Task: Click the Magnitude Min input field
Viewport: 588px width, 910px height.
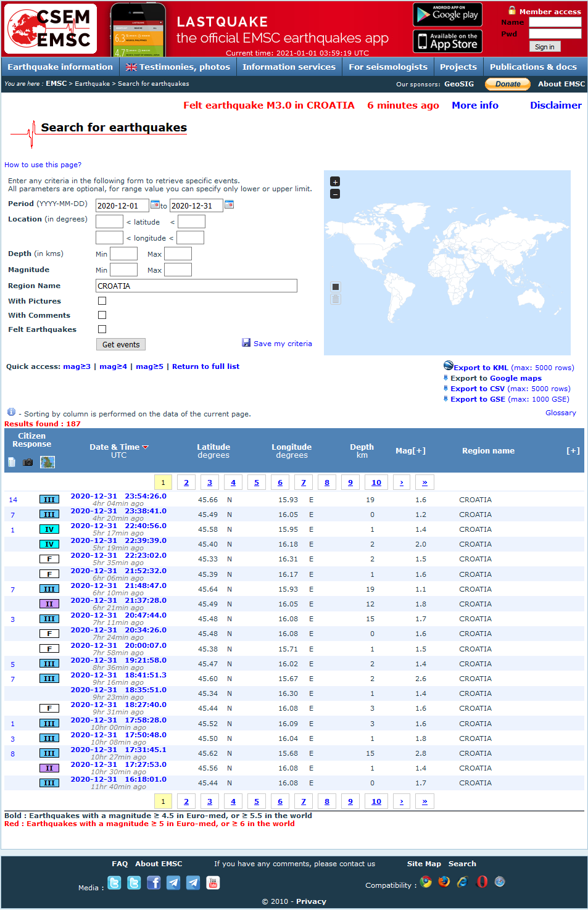Action: tap(123, 270)
